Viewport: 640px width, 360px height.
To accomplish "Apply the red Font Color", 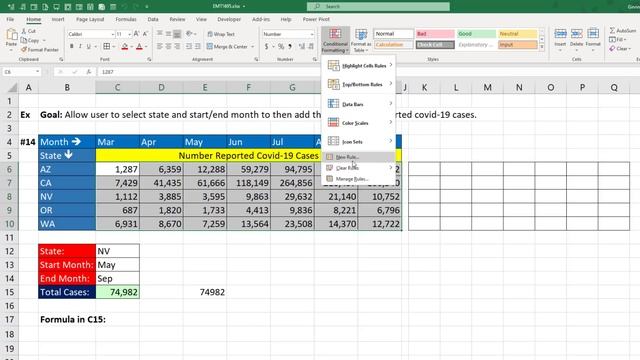I will (139, 47).
